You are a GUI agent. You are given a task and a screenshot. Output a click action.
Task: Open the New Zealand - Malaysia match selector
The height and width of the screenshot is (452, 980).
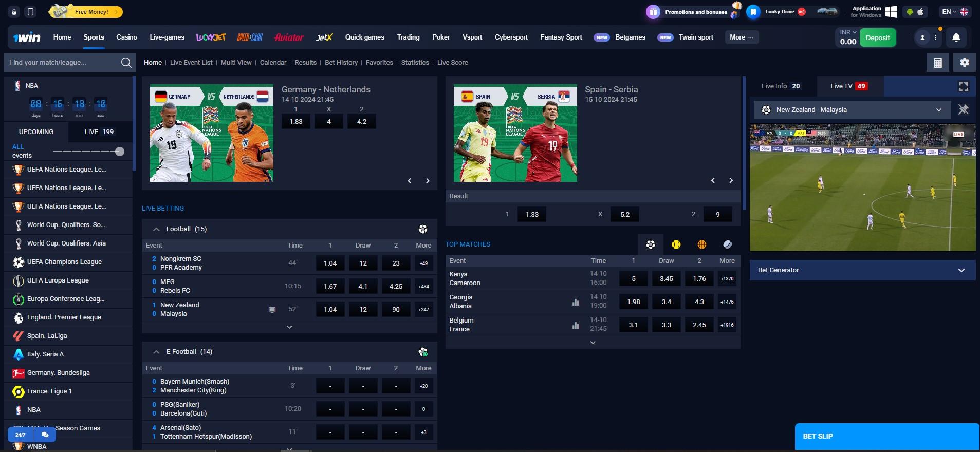pyautogui.click(x=852, y=110)
